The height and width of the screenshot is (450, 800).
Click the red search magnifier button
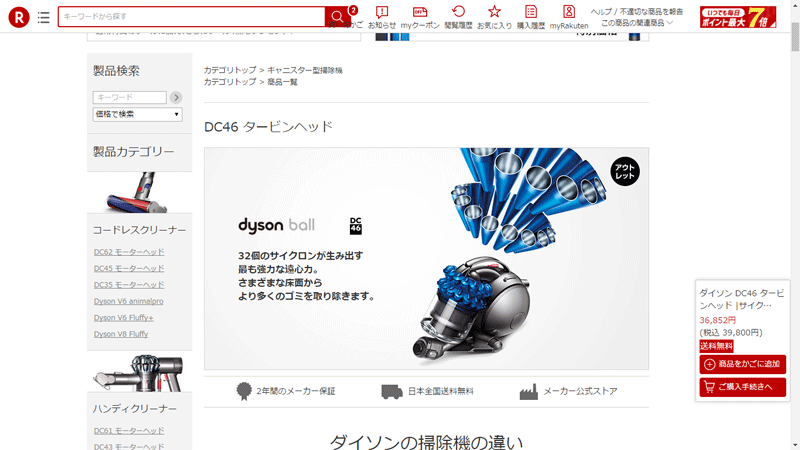337,17
